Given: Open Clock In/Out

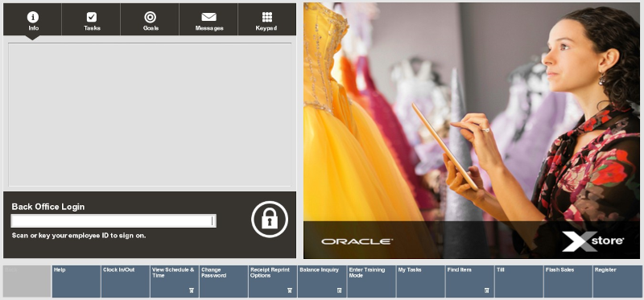Looking at the screenshot, I should click(126, 282).
